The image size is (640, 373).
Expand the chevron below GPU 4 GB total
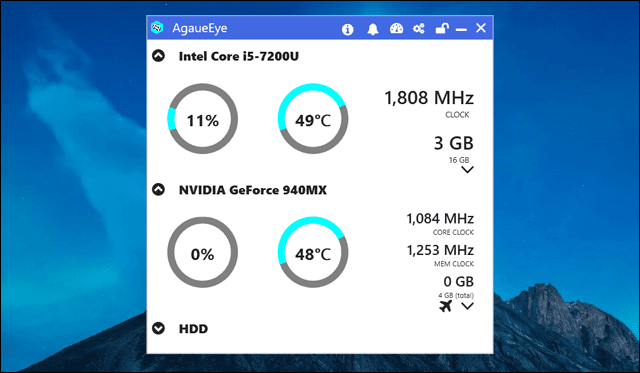point(467,306)
